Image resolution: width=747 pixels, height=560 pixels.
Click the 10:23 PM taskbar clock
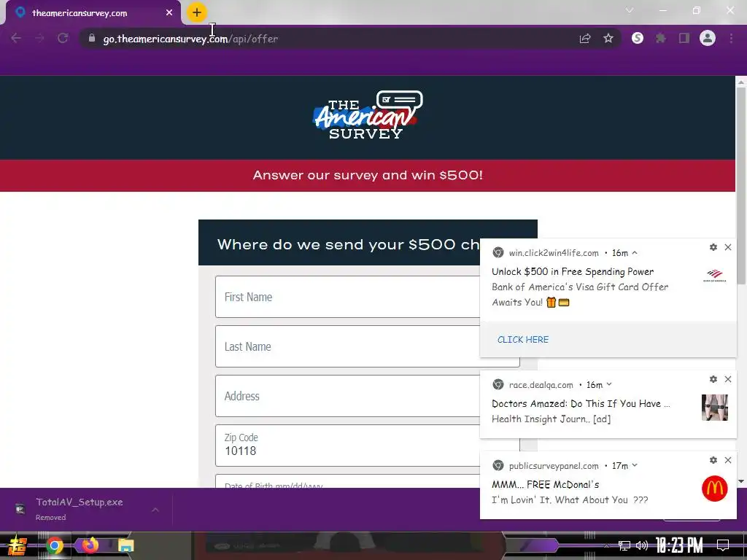pos(679,545)
